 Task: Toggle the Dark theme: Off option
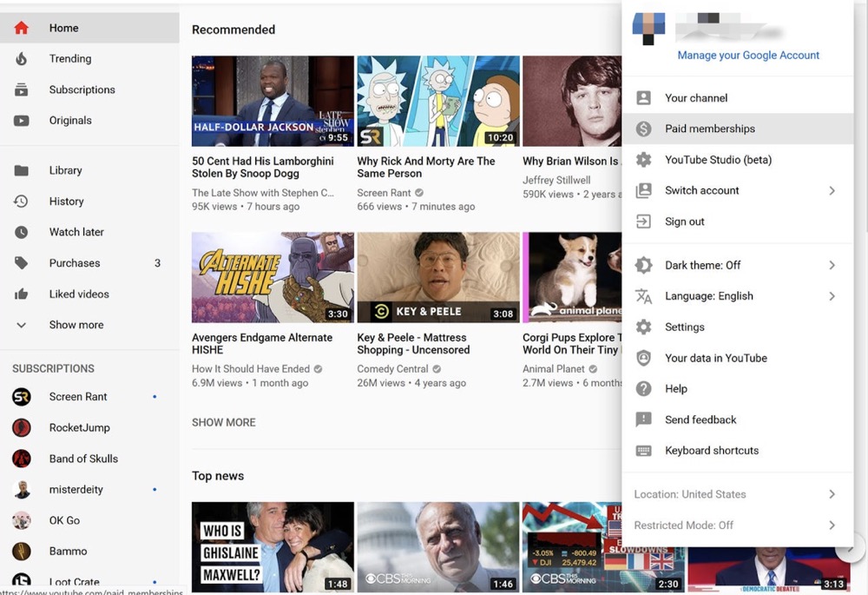703,266
